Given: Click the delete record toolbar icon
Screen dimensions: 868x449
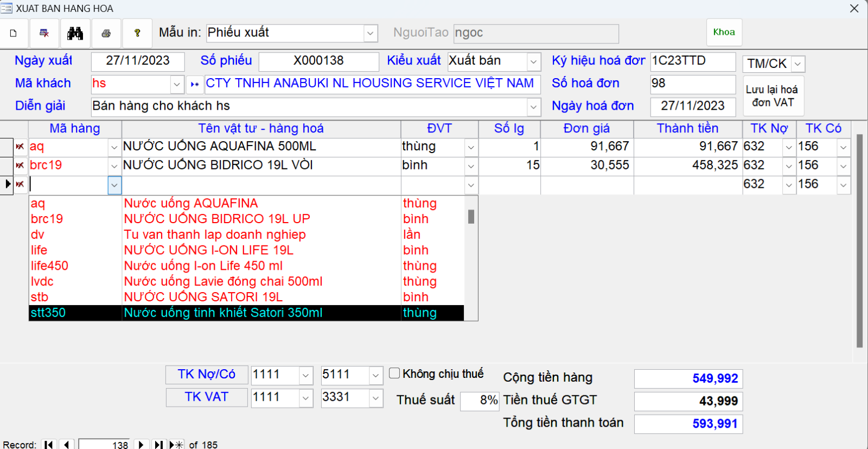Looking at the screenshot, I should pyautogui.click(x=44, y=33).
